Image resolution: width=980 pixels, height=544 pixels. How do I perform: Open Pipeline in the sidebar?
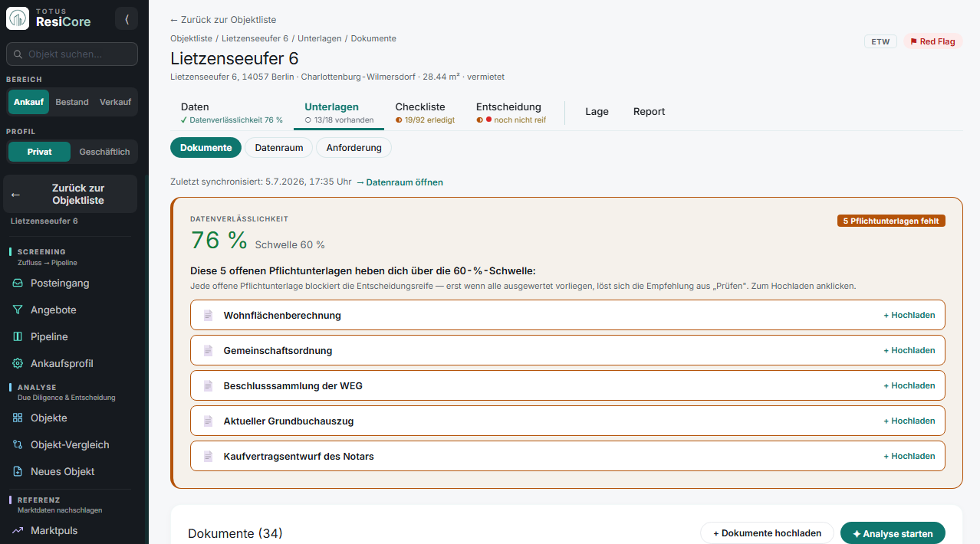click(x=49, y=336)
